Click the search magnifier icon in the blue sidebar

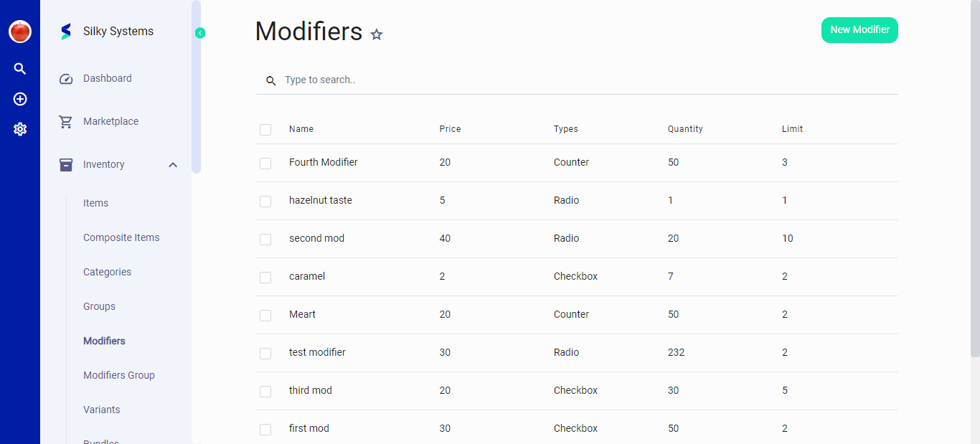coord(19,68)
